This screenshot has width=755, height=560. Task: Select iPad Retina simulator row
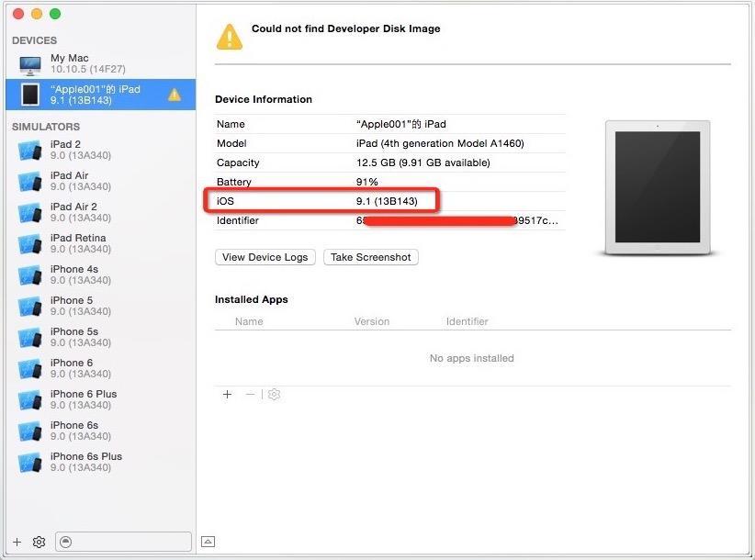(x=101, y=244)
